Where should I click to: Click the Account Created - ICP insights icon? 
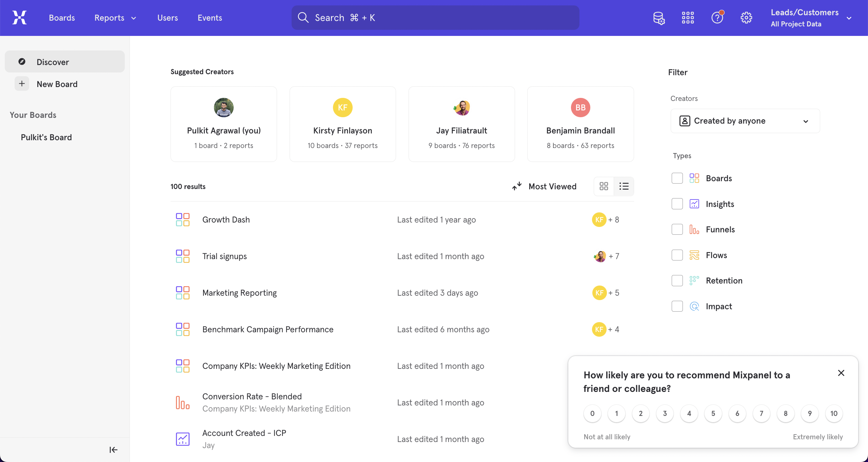(x=183, y=439)
